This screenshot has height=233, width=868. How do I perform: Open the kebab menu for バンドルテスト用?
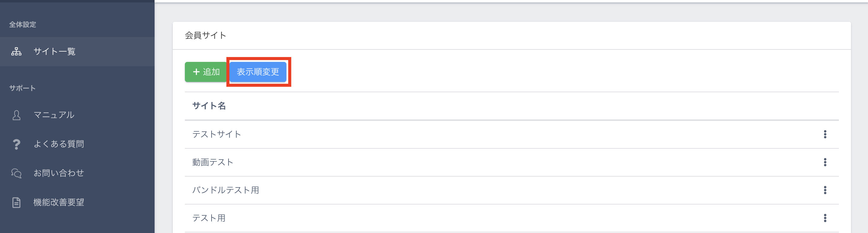pos(825,190)
